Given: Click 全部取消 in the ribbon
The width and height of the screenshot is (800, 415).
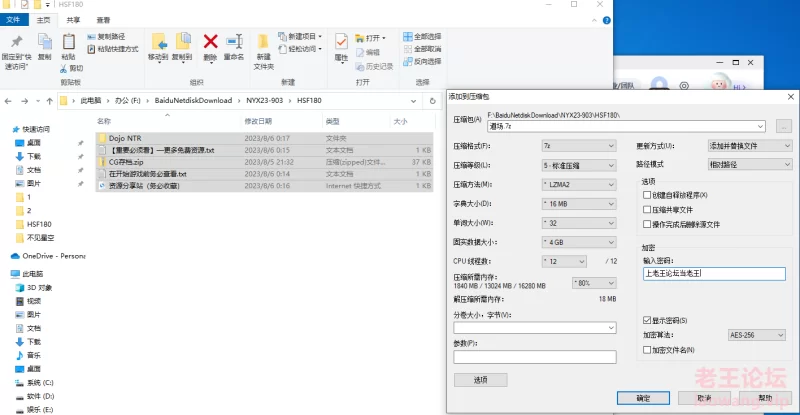Looking at the screenshot, I should click(x=422, y=49).
